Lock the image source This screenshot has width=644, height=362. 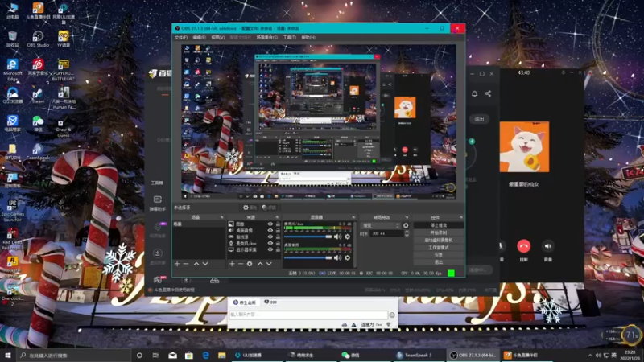[278, 224]
